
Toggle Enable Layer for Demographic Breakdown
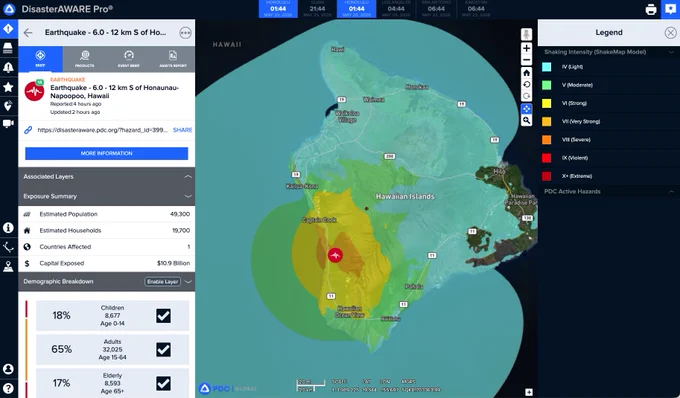(163, 282)
